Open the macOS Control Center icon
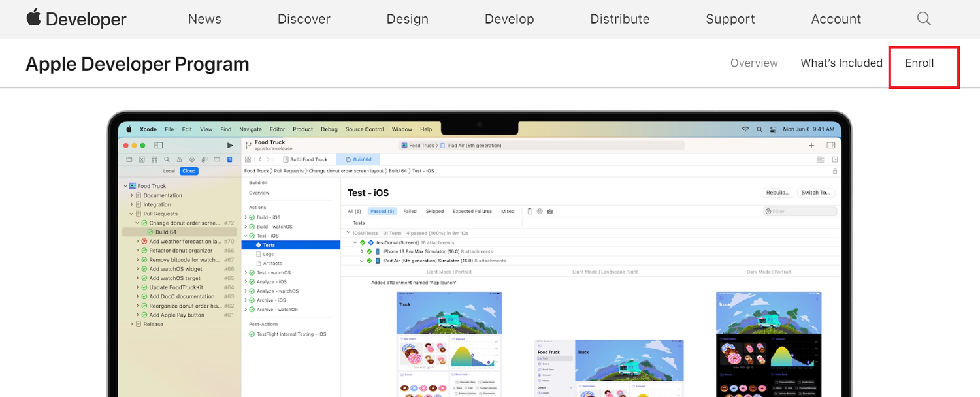 coord(774,129)
